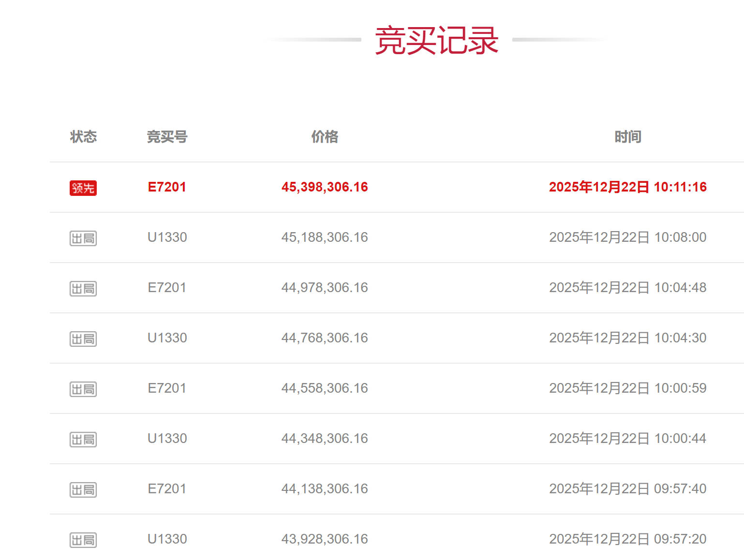Image resolution: width=744 pixels, height=560 pixels.
Task: Click 出局 badge beside price 43,928,306.16
Action: pos(83,540)
